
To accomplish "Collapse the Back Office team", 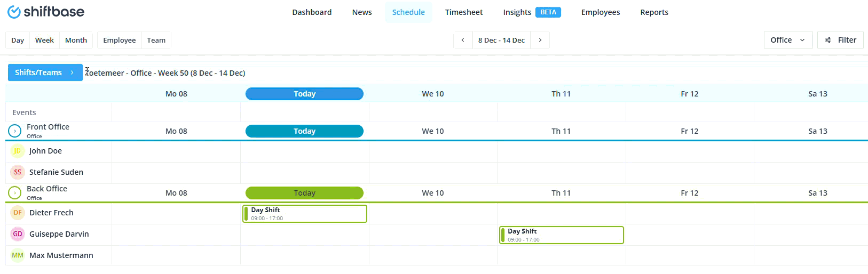I will [15, 192].
